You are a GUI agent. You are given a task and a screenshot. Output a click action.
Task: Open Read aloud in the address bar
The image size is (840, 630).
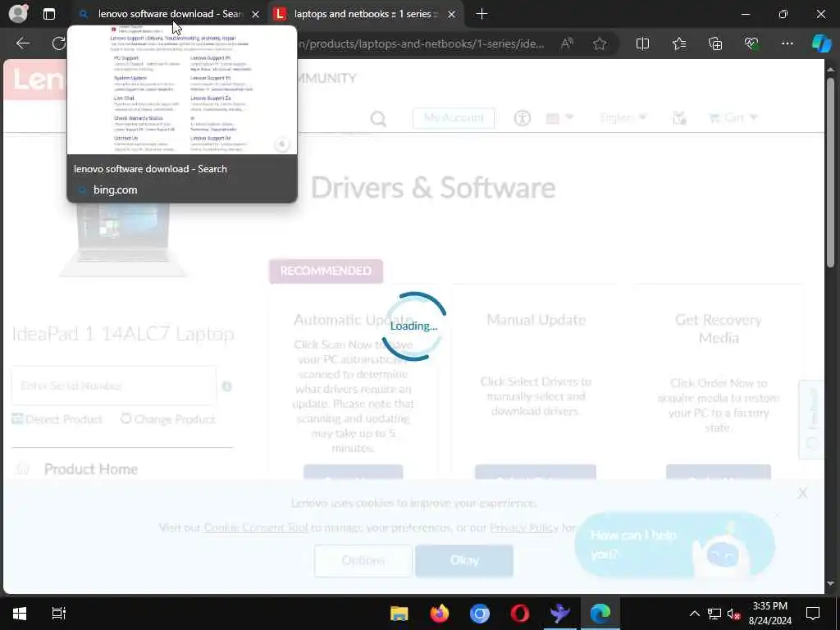[x=567, y=43]
